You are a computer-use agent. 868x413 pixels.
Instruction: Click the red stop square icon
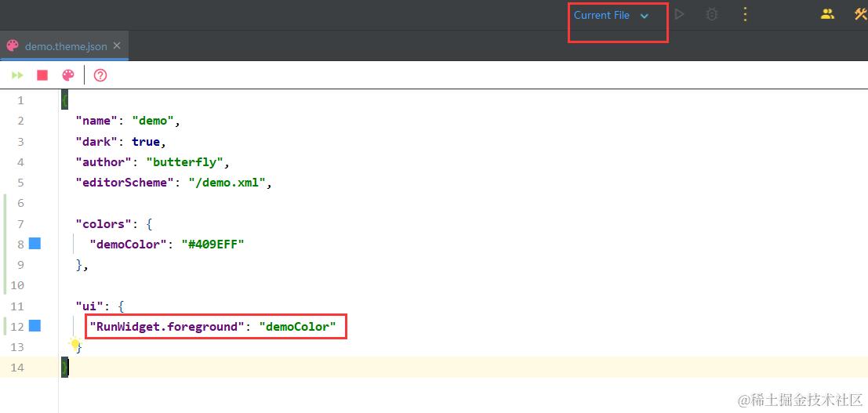tap(42, 75)
